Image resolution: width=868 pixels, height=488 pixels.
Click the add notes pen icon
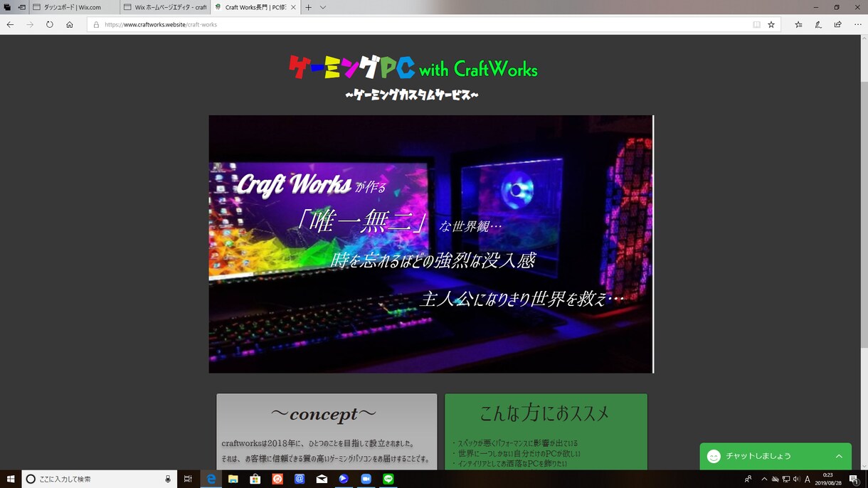[x=818, y=24]
